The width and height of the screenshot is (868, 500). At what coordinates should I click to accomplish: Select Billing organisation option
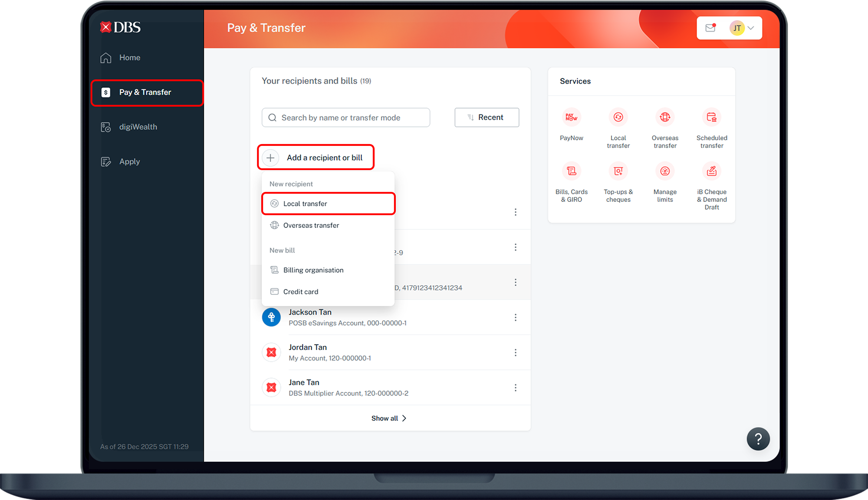click(328, 270)
